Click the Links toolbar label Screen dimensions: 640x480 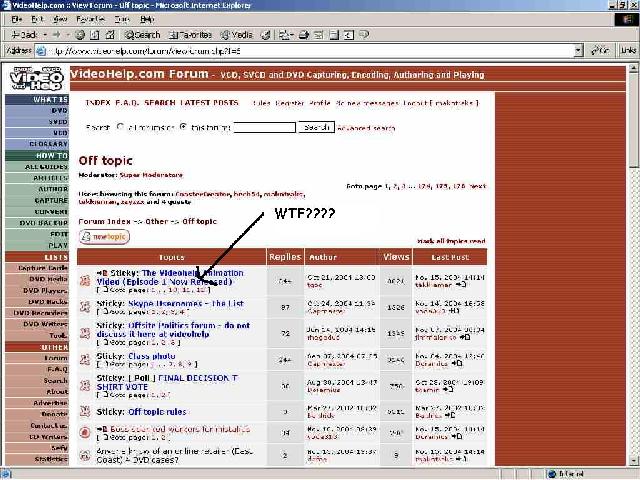click(x=628, y=51)
